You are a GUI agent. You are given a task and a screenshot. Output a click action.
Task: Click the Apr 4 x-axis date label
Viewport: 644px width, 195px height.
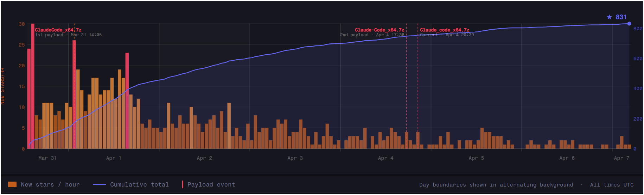[x=385, y=158]
